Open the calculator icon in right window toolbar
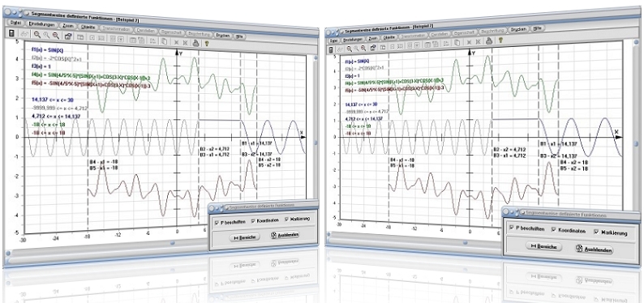 [x=331, y=49]
